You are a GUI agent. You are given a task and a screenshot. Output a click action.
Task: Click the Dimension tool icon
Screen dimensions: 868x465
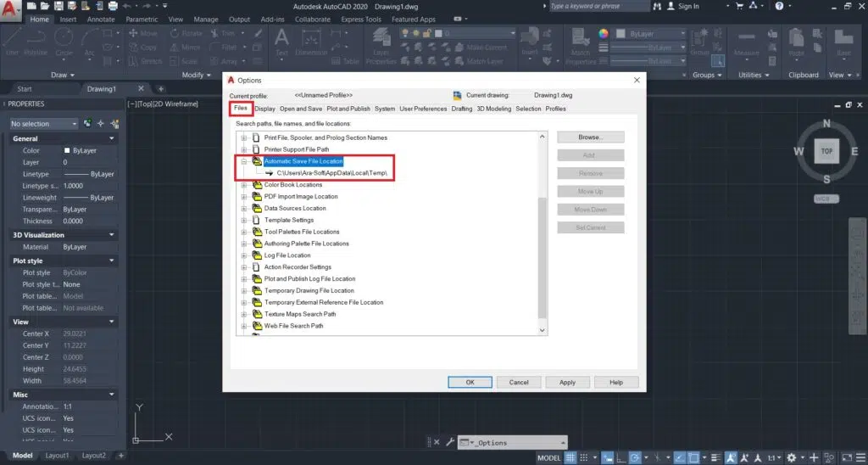[x=312, y=39]
